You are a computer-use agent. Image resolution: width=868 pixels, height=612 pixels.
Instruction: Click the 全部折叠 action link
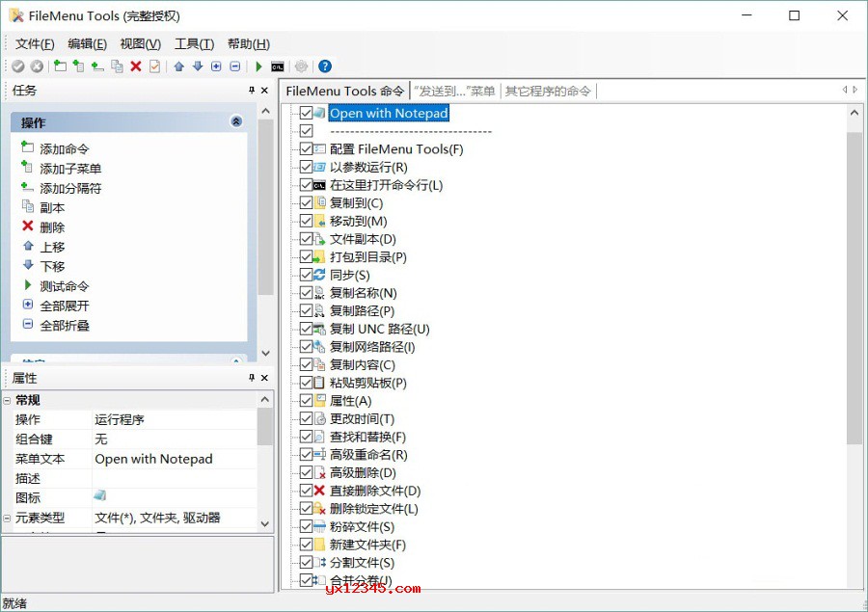coord(65,326)
